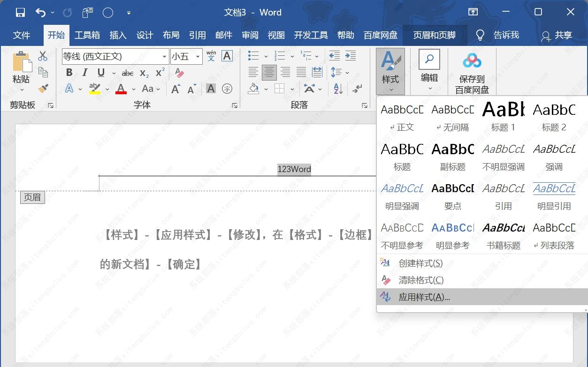Open the font size dropdown

pos(198,57)
